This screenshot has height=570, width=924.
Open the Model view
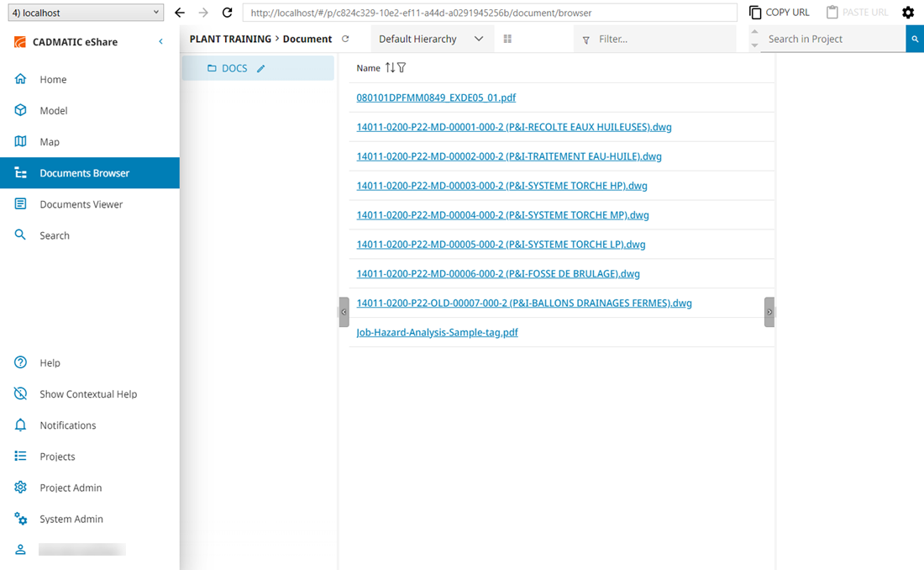point(90,110)
